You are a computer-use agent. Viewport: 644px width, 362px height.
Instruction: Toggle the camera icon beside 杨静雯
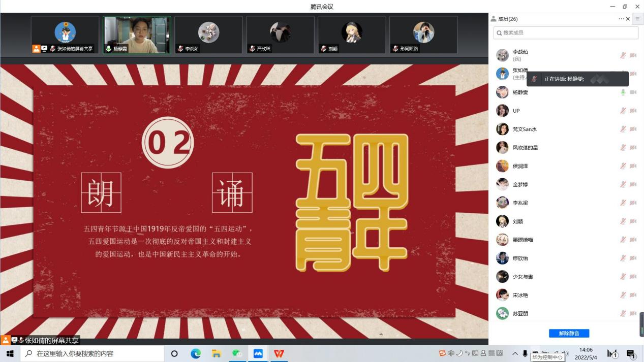[633, 92]
